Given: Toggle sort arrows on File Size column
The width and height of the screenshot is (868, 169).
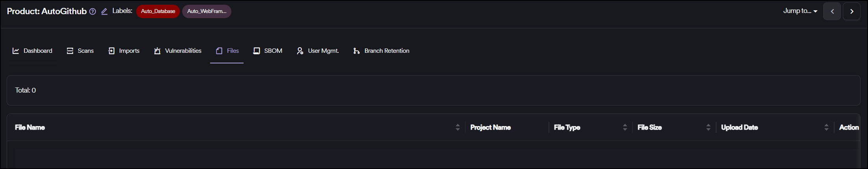Looking at the screenshot, I should 708,127.
